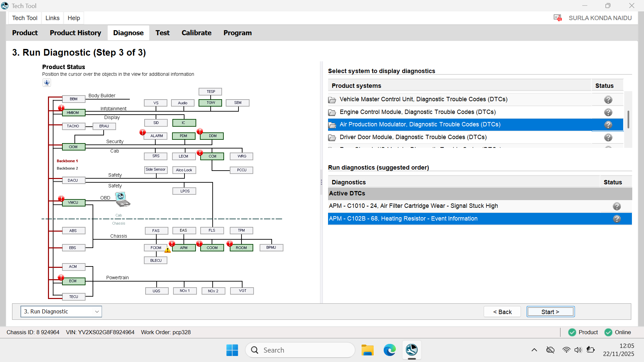Click the yellow warning triangle beside FCIOM

tap(168, 250)
